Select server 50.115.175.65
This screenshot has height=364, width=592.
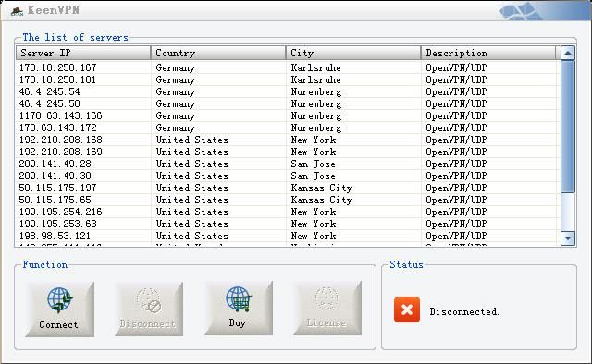286,200
